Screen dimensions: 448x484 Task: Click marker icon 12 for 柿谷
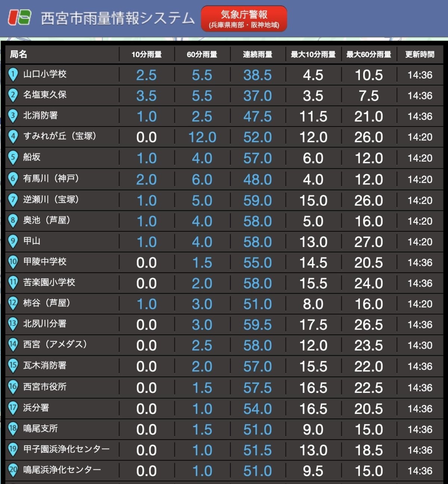tap(13, 304)
